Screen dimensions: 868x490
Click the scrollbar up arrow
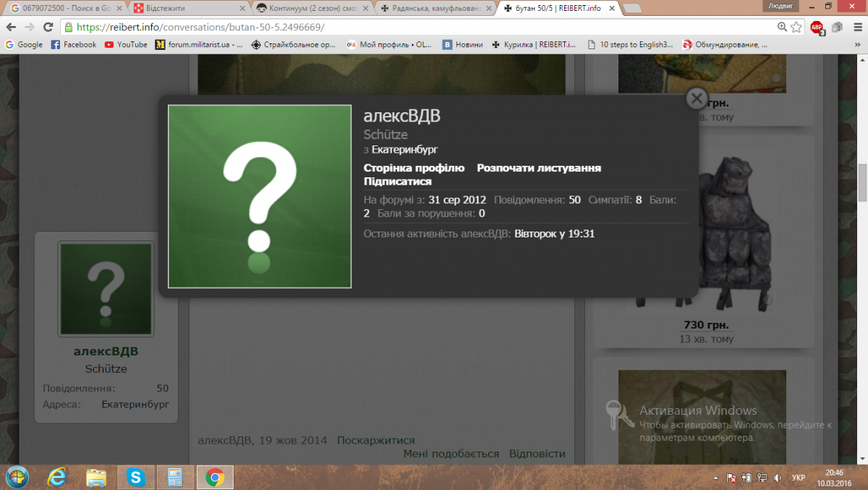coord(862,59)
